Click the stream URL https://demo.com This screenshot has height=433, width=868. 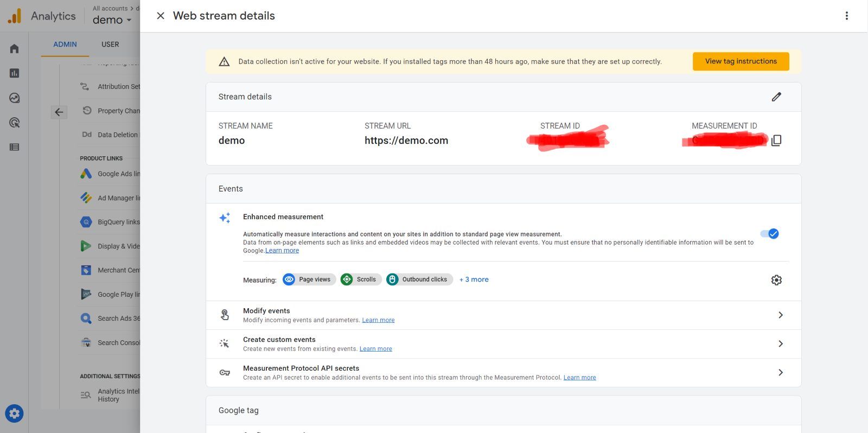[406, 141]
